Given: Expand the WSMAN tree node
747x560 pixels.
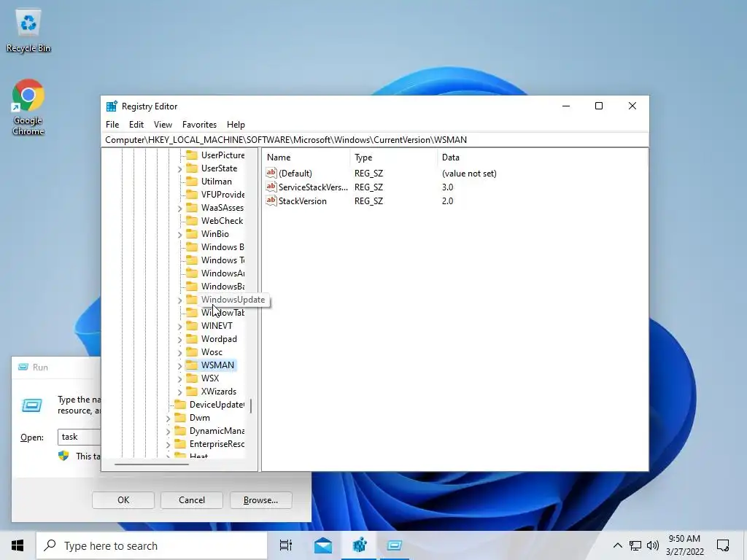Looking at the screenshot, I should (179, 365).
